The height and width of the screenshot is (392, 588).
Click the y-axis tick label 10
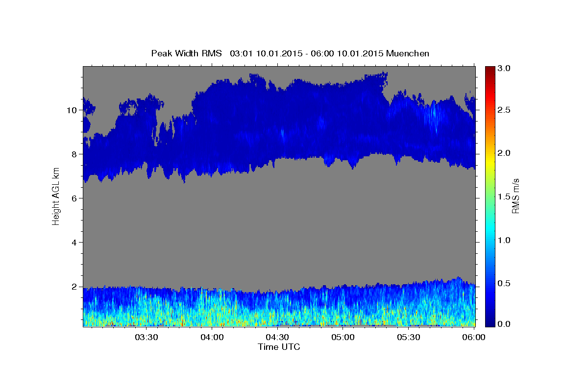click(72, 110)
